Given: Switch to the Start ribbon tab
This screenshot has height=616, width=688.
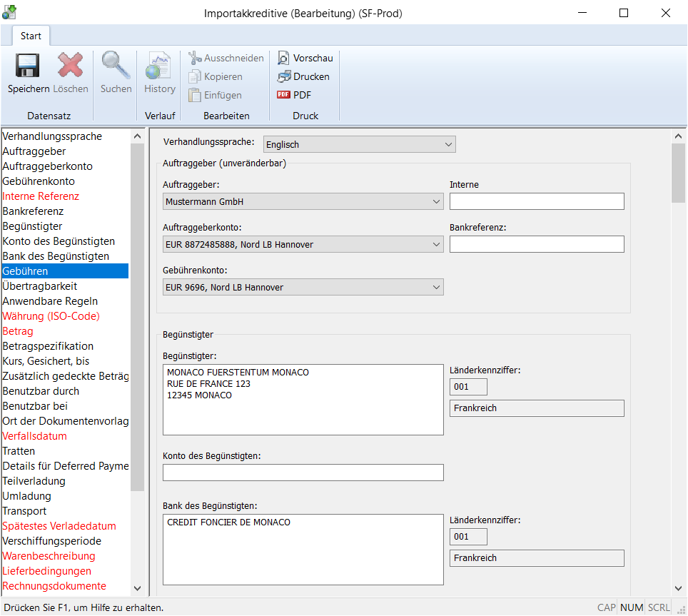Looking at the screenshot, I should coord(31,36).
